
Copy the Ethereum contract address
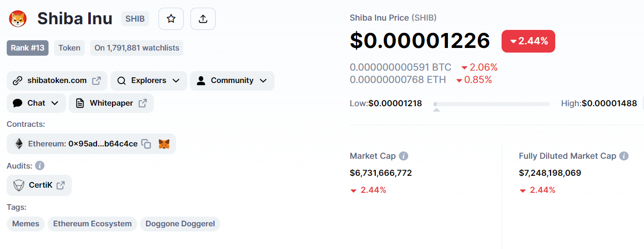(x=147, y=144)
